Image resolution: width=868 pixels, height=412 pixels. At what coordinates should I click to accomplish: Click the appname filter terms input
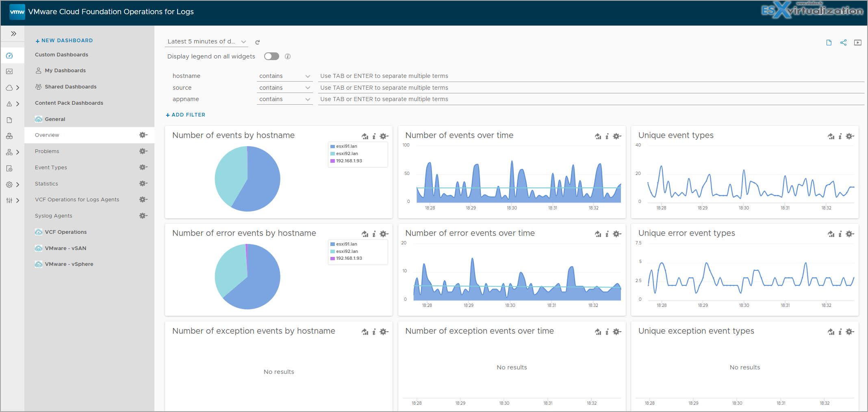pos(591,99)
